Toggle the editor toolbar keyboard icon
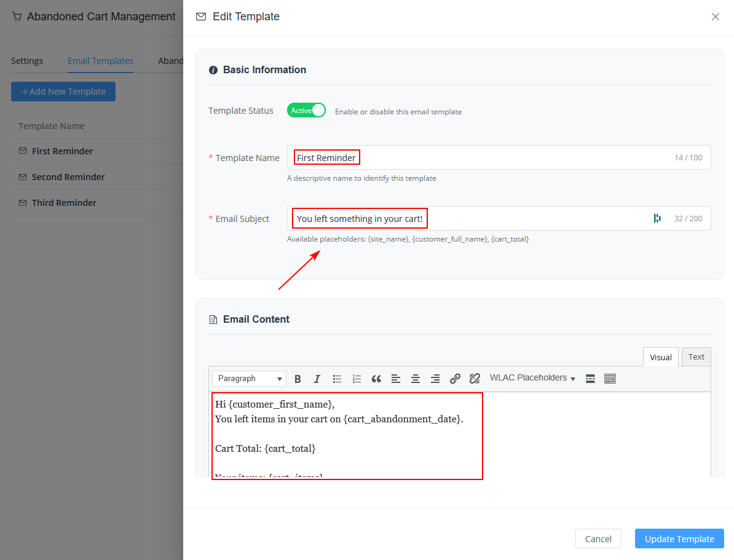Screen dimensions: 734x560 (610, 378)
